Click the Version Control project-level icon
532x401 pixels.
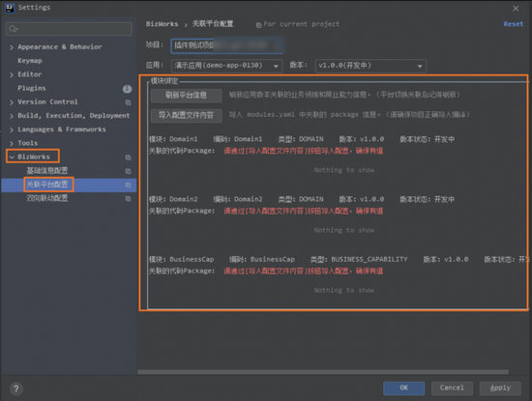click(x=128, y=102)
